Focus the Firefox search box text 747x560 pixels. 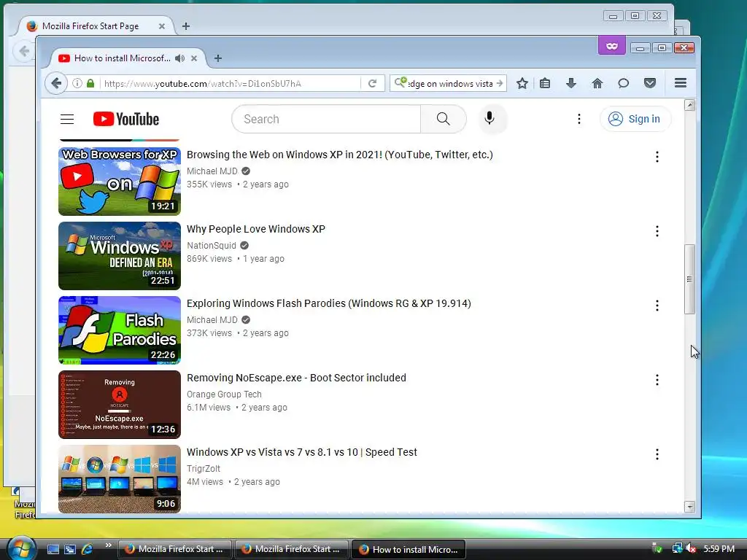tap(451, 84)
